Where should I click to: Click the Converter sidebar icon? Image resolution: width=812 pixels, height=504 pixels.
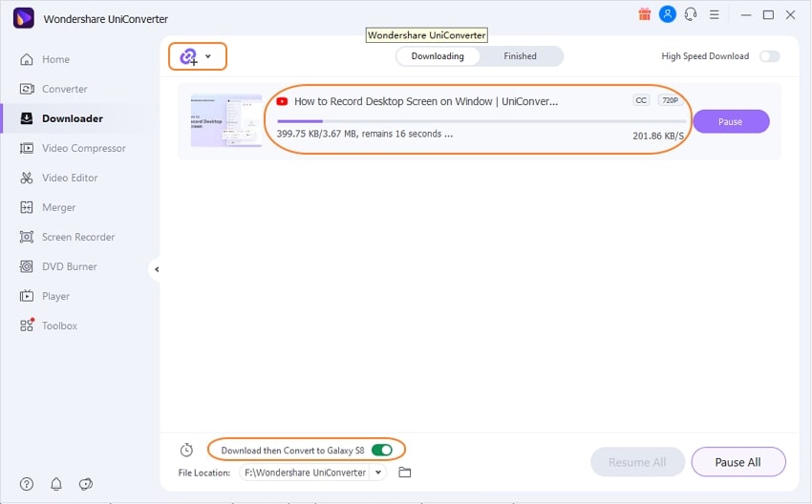pyautogui.click(x=27, y=89)
